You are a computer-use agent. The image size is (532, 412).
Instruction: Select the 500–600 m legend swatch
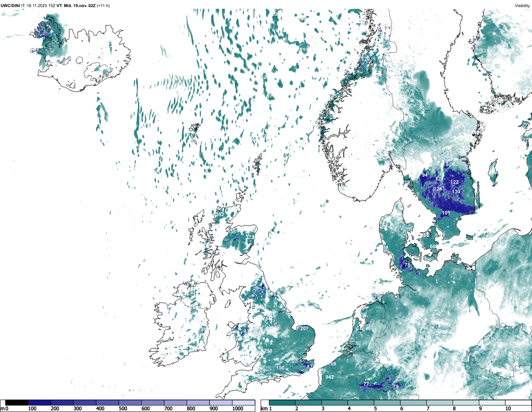click(130, 402)
